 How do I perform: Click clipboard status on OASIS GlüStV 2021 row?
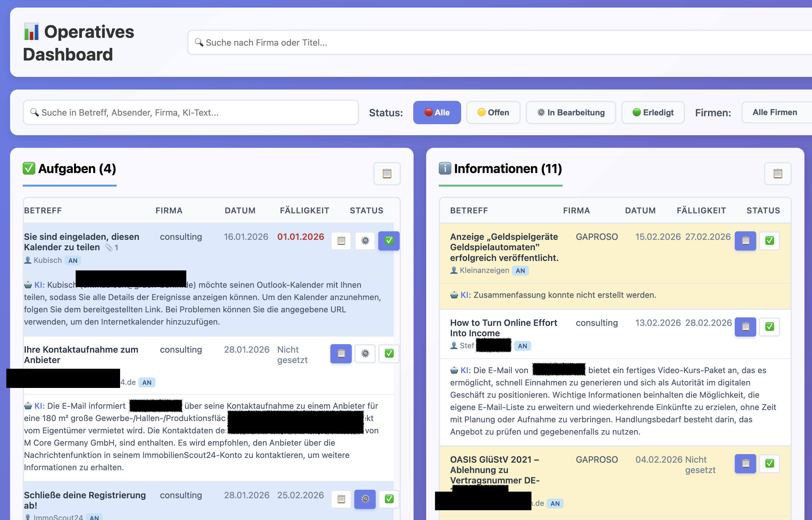(745, 464)
